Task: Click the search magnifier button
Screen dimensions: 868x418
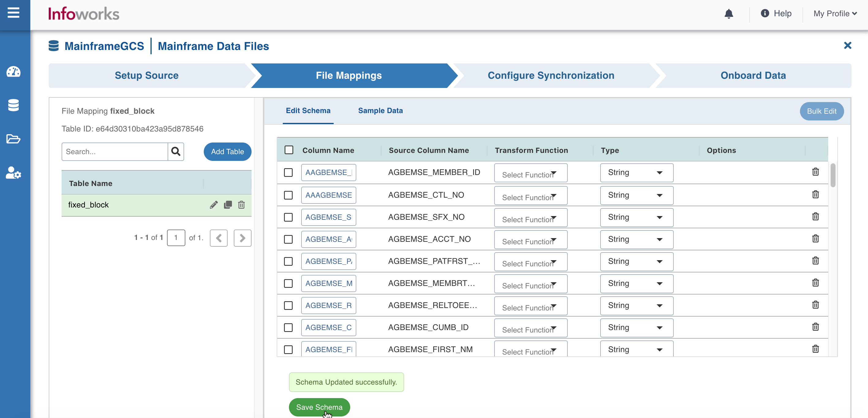Action: [x=176, y=151]
